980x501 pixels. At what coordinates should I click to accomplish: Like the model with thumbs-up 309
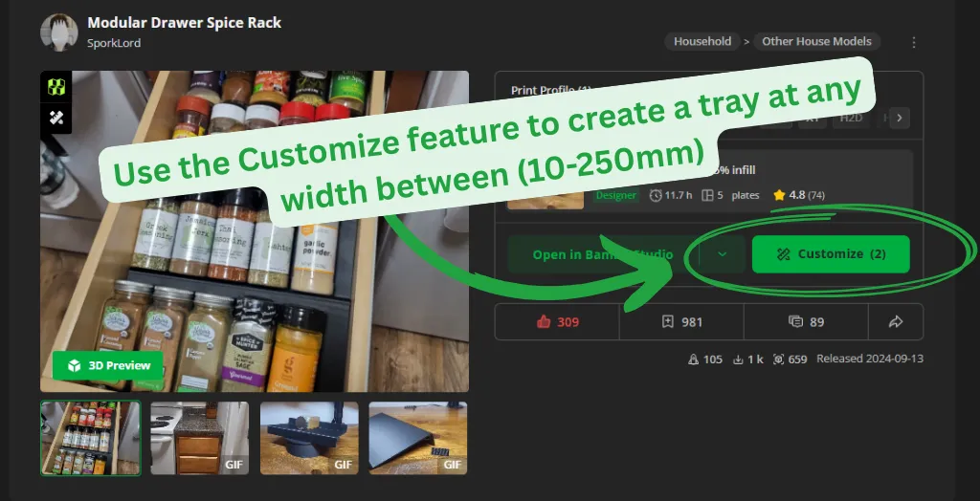coord(557,321)
